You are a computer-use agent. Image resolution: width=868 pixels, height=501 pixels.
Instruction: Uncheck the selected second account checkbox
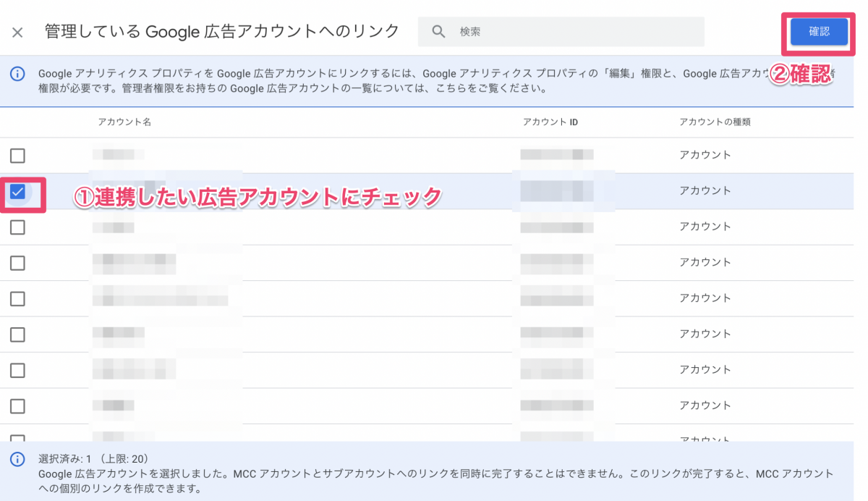pyautogui.click(x=18, y=192)
